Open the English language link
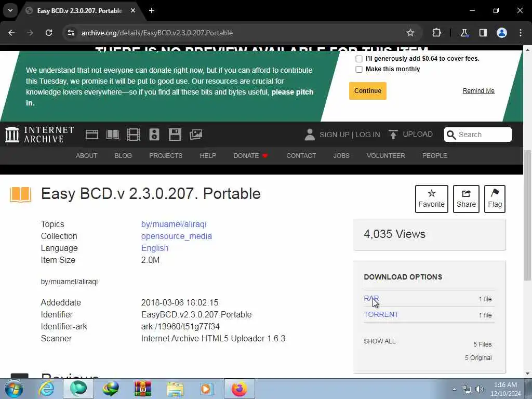The image size is (532, 399). (155, 248)
